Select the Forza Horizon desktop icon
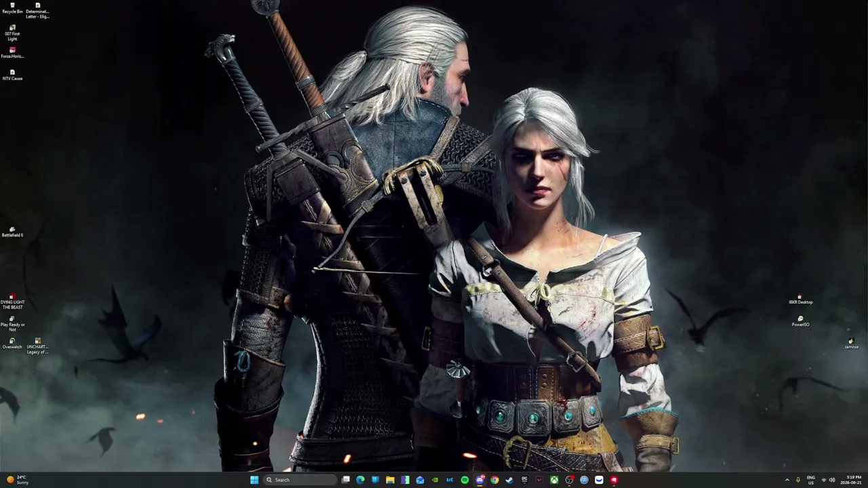The height and width of the screenshot is (488, 868). pos(12,53)
